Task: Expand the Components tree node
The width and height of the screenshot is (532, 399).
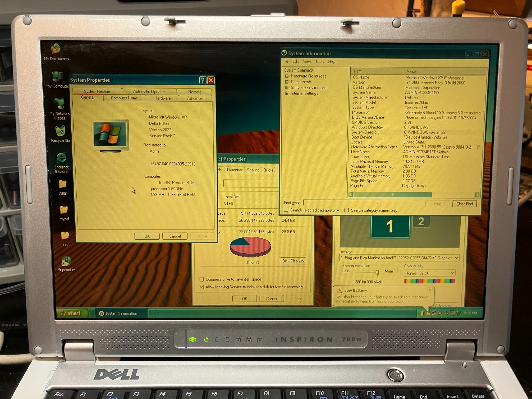Action: pyautogui.click(x=287, y=82)
